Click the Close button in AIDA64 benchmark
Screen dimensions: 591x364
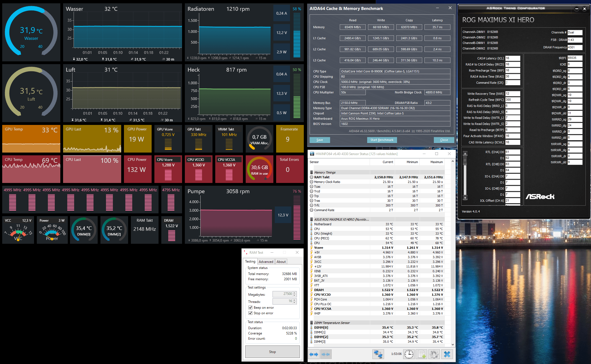444,140
